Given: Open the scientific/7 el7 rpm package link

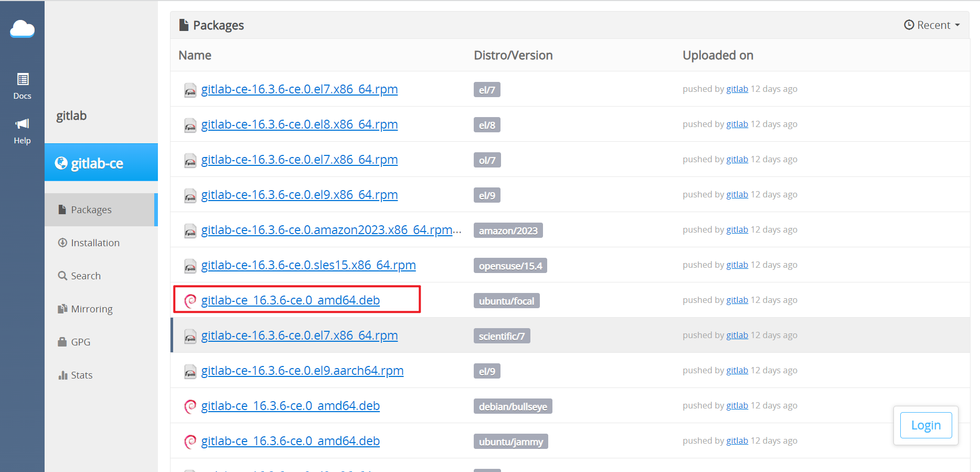Looking at the screenshot, I should click(300, 335).
